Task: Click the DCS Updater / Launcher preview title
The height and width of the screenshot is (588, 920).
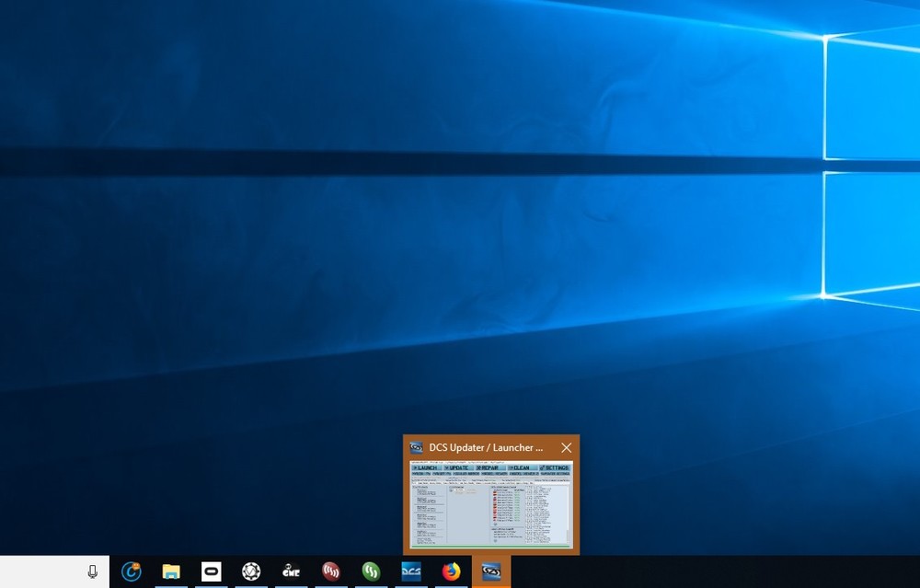Action: (486, 448)
